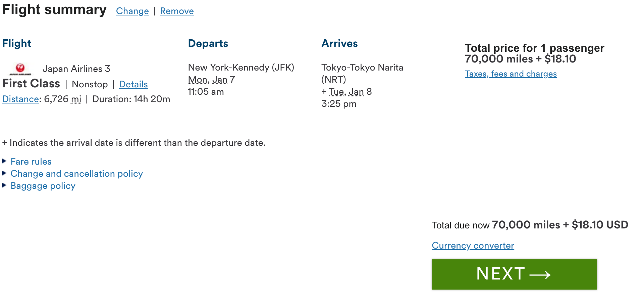This screenshot has height=301, width=644.
Task: Click the Baggage policy triangle icon
Action: pos(4,186)
